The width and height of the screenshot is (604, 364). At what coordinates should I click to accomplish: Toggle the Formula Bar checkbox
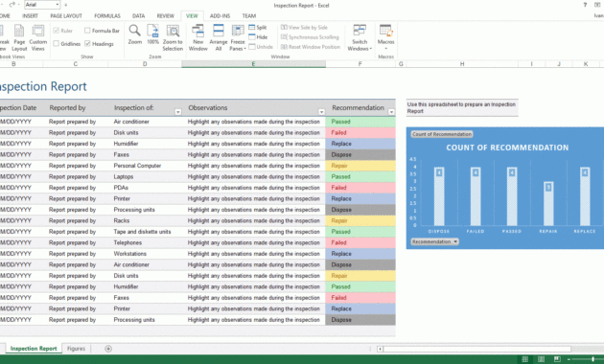(87, 31)
